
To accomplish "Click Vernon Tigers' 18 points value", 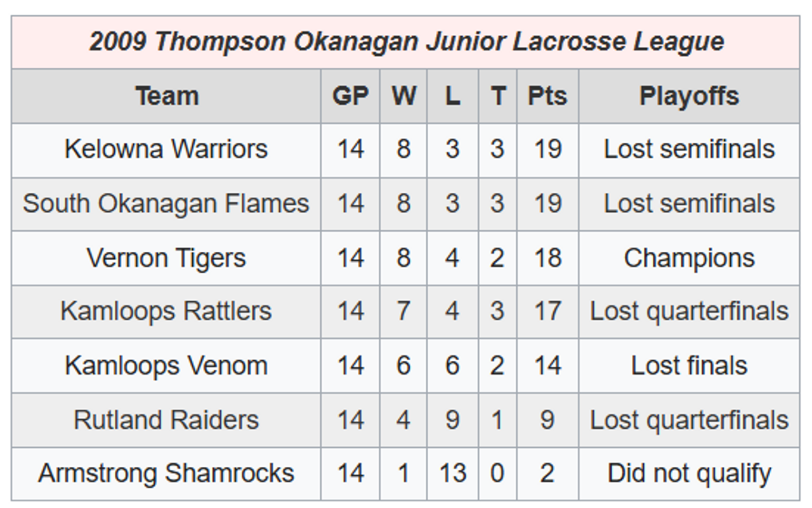I will click(x=547, y=258).
